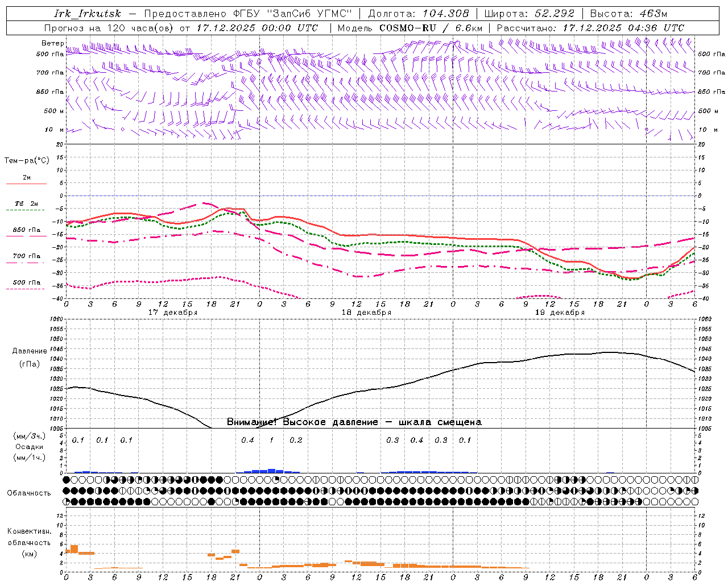This screenshot has height=582, width=728.
Task: Click the '17 декабря' date label
Action: 173,313
